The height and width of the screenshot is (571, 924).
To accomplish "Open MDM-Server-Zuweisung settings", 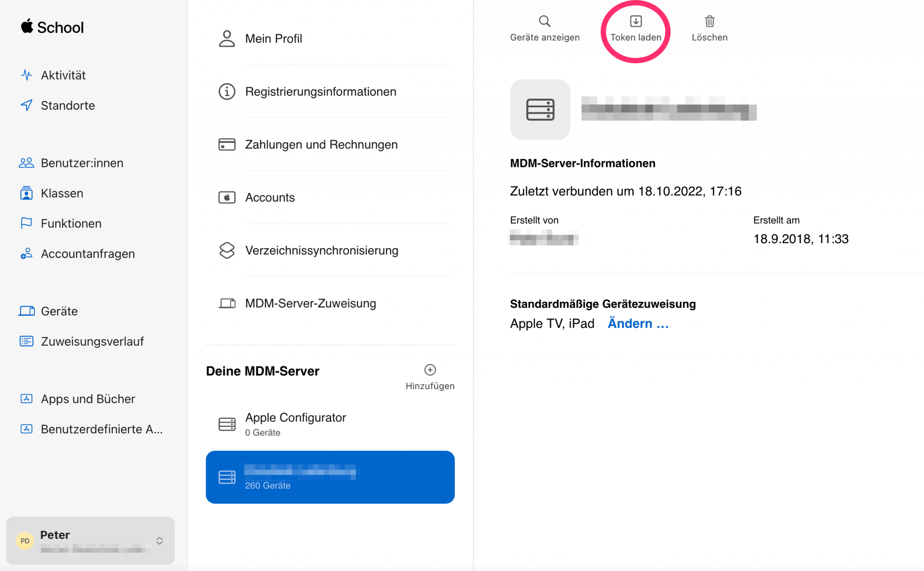I will pos(310,304).
